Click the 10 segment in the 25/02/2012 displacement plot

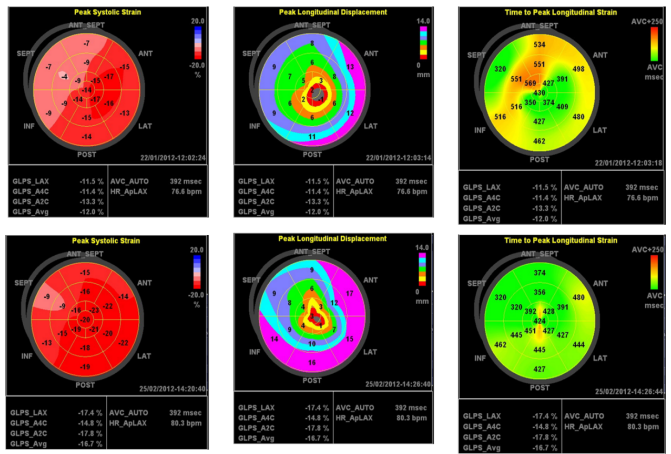(x=312, y=344)
